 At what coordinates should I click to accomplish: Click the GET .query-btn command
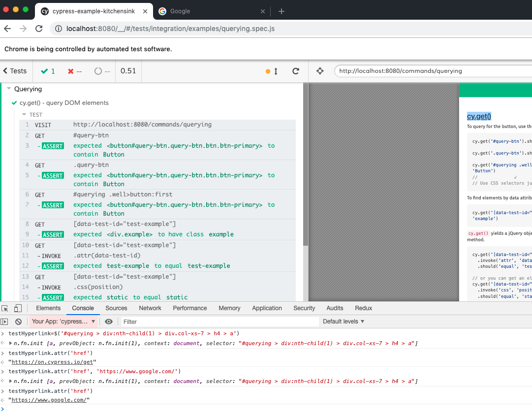click(157, 165)
